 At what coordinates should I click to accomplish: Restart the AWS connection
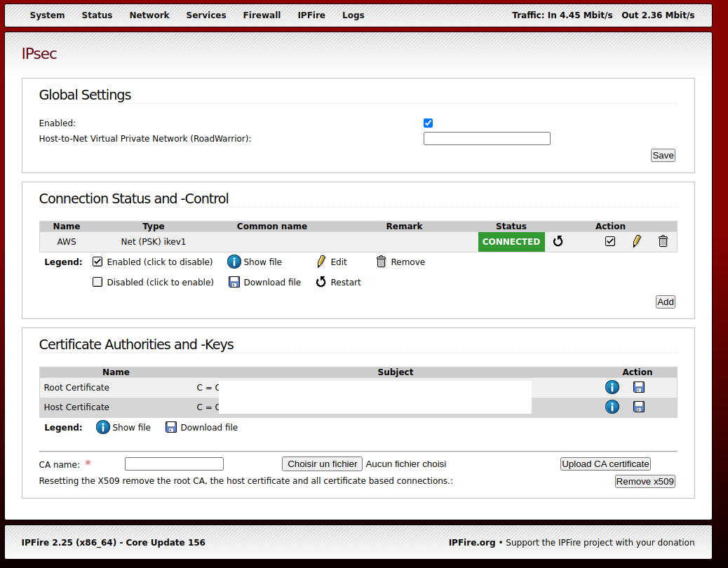[558, 241]
